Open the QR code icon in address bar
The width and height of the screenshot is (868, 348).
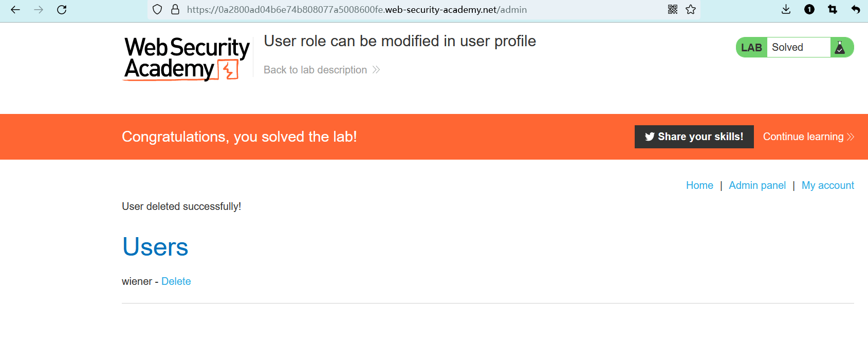[x=673, y=9]
